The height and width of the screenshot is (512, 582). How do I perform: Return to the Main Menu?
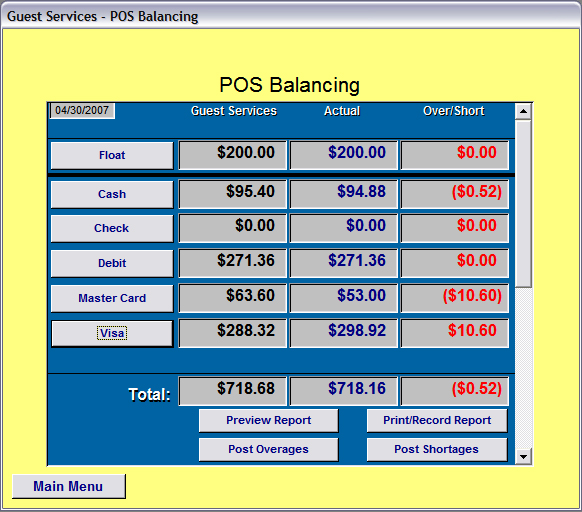(x=69, y=486)
